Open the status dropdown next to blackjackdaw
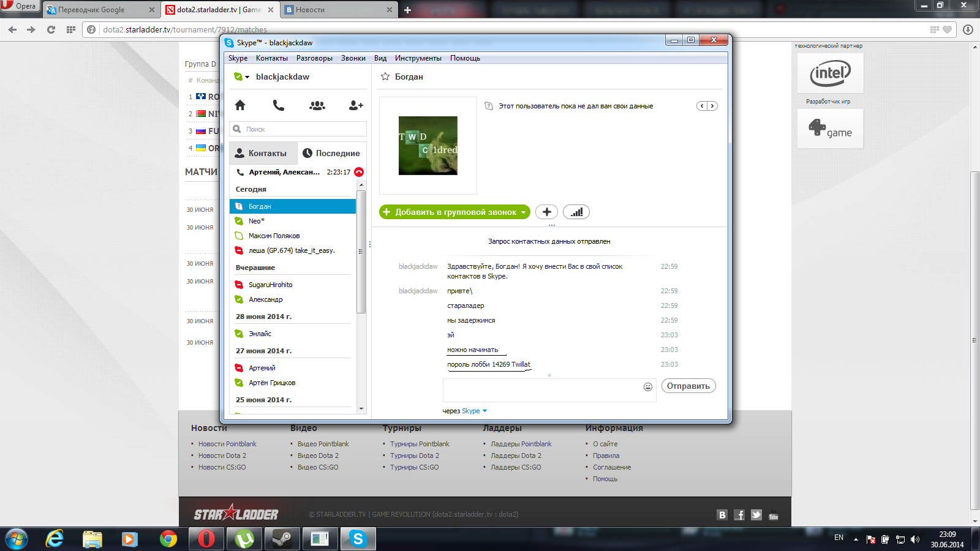Screen dimensions: 980x551 242,77
